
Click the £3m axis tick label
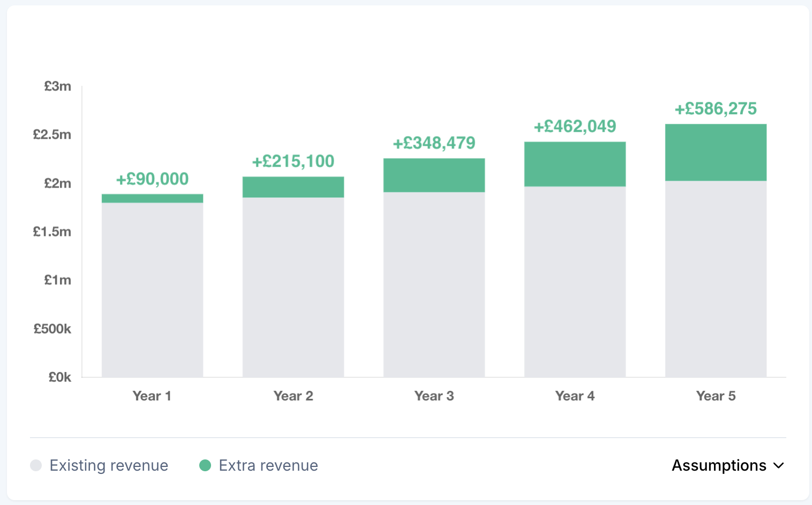pyautogui.click(x=58, y=86)
